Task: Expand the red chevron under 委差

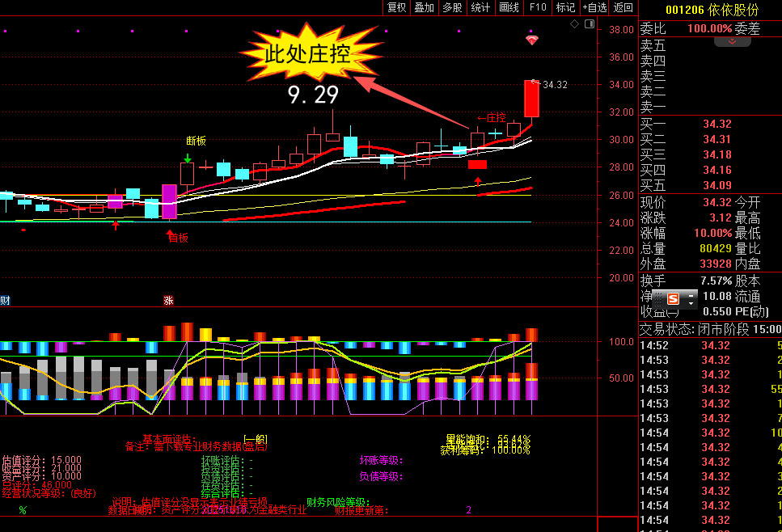Action: (733, 41)
